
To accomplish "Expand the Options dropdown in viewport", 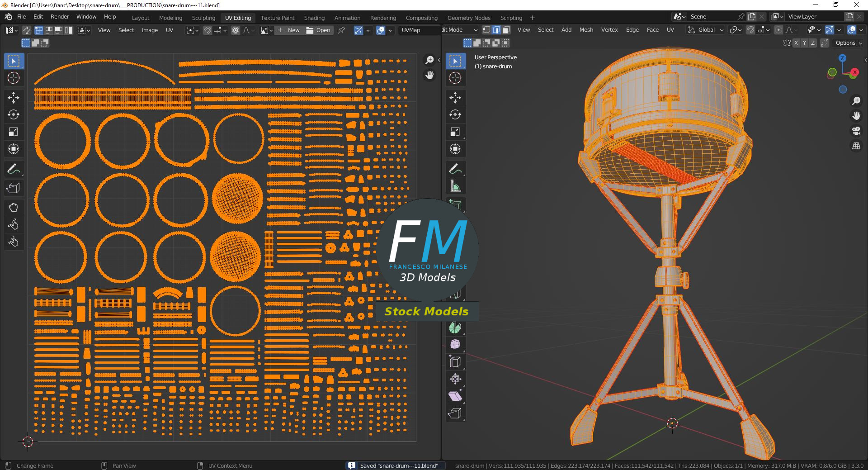I will point(849,43).
